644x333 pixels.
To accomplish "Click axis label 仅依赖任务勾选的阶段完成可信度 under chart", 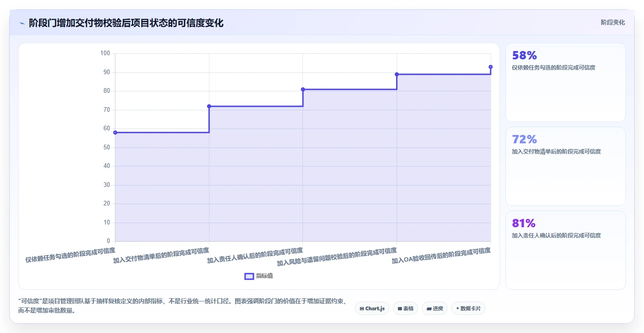I will [70, 255].
